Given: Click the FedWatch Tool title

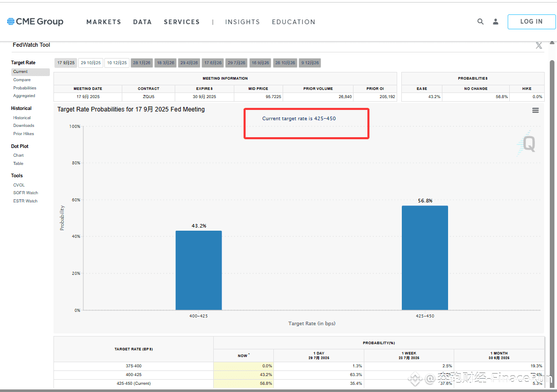Looking at the screenshot, I should 31,45.
